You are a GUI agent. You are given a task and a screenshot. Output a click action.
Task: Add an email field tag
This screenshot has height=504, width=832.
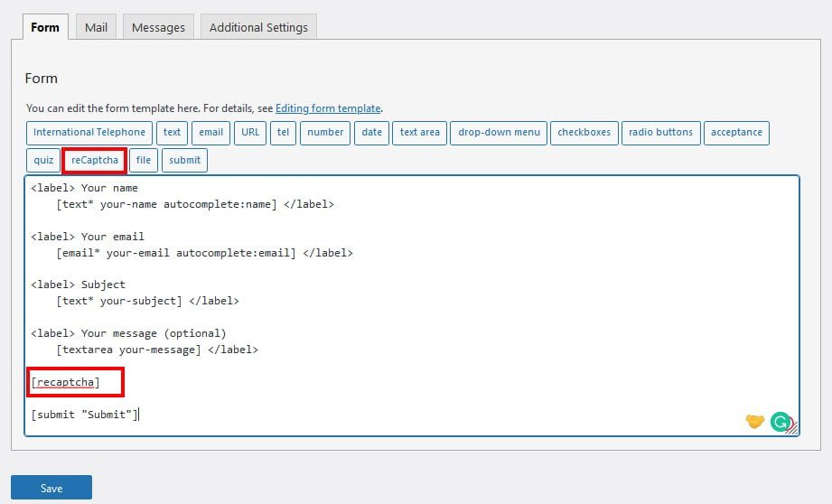coord(210,133)
